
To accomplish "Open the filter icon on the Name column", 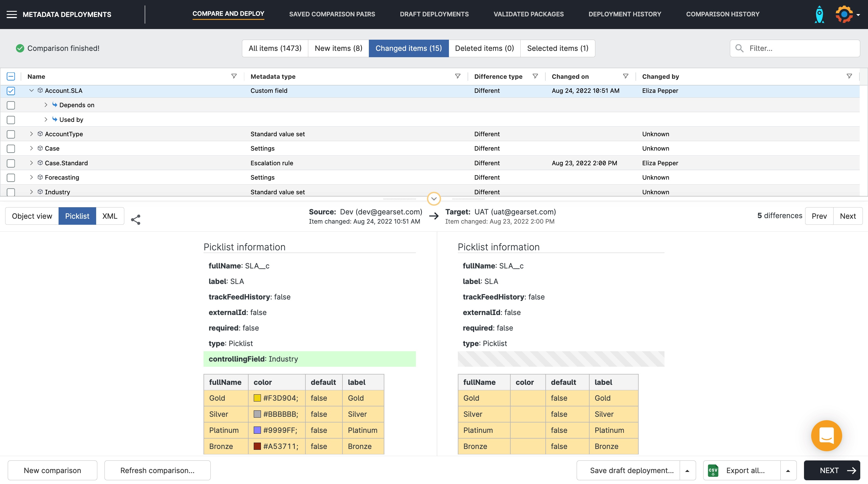I will (x=234, y=76).
